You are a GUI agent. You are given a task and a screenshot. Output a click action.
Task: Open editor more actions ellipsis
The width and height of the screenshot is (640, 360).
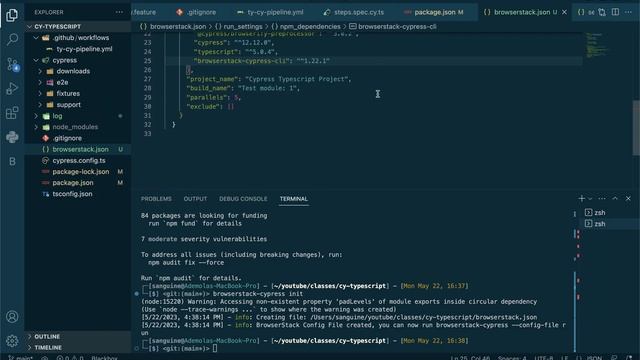[628, 12]
